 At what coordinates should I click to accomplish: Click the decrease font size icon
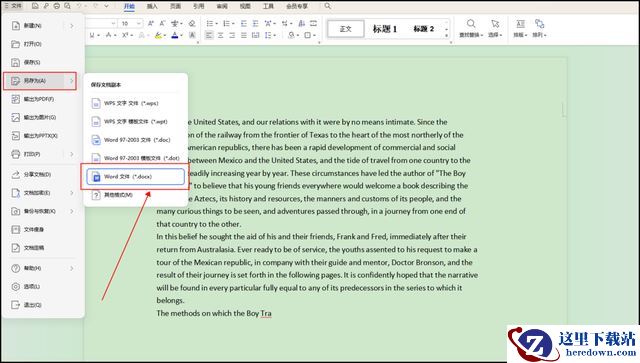[162, 24]
